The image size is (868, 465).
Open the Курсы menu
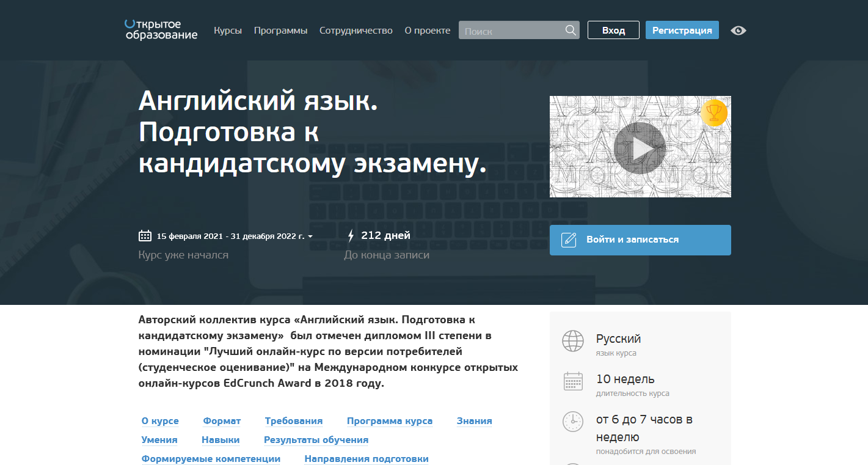[x=228, y=29]
